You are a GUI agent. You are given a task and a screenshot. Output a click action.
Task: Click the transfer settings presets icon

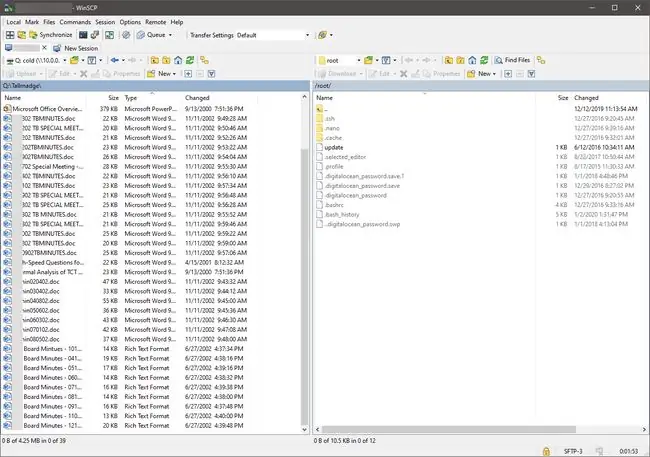322,35
